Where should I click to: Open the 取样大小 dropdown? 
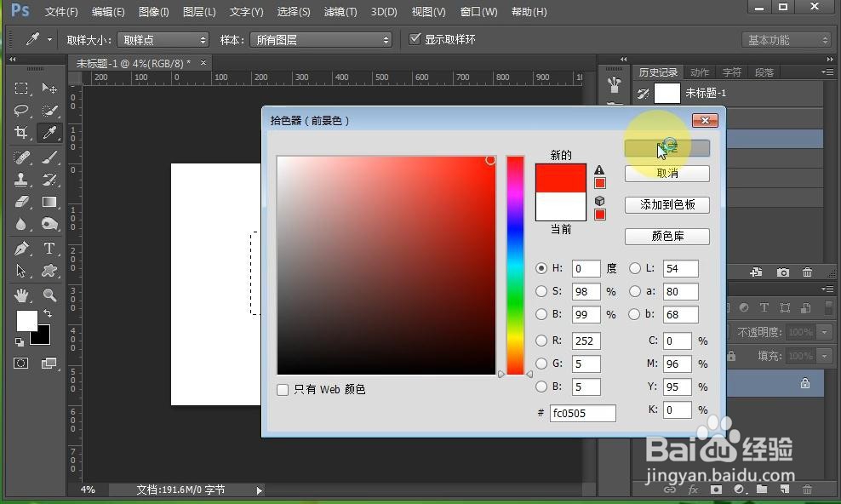[x=163, y=39]
